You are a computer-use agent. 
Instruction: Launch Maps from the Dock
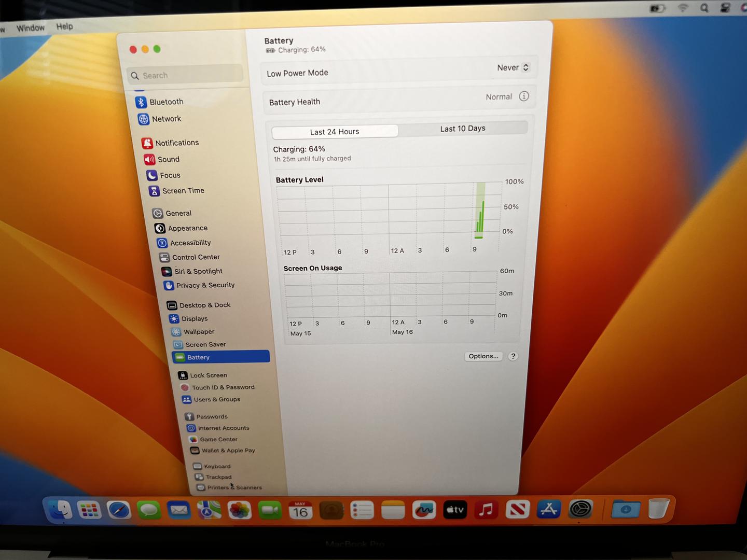209,510
